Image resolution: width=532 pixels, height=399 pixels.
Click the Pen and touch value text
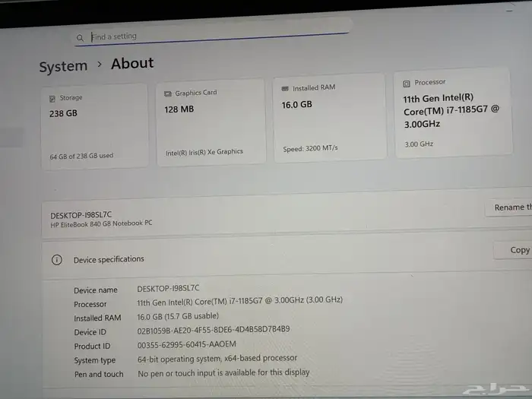tap(223, 373)
